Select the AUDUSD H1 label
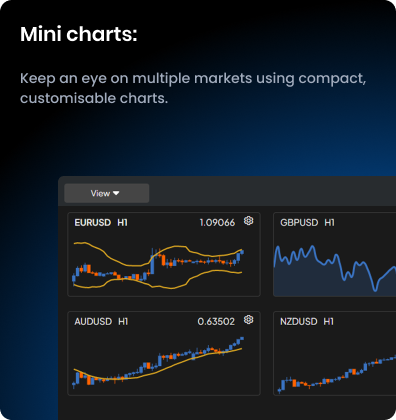396x420 pixels. click(x=101, y=322)
